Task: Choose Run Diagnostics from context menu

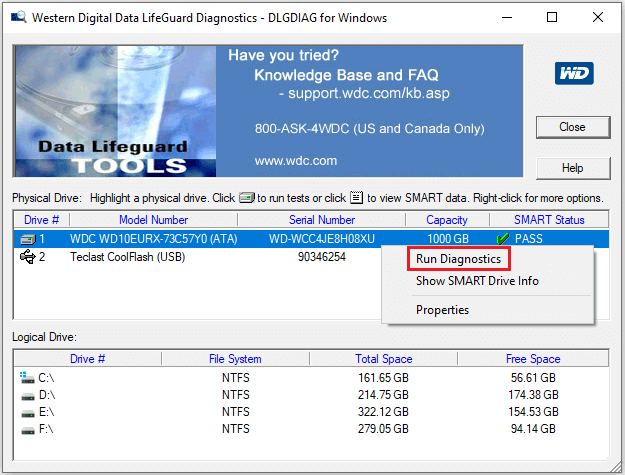Action: 459,258
